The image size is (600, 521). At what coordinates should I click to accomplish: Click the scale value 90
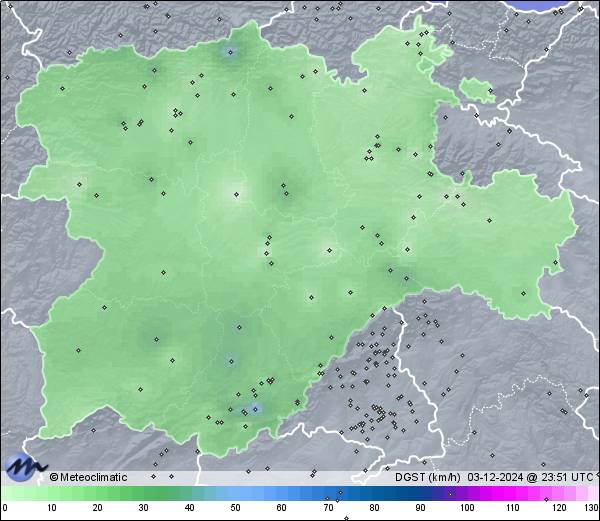[420, 508]
